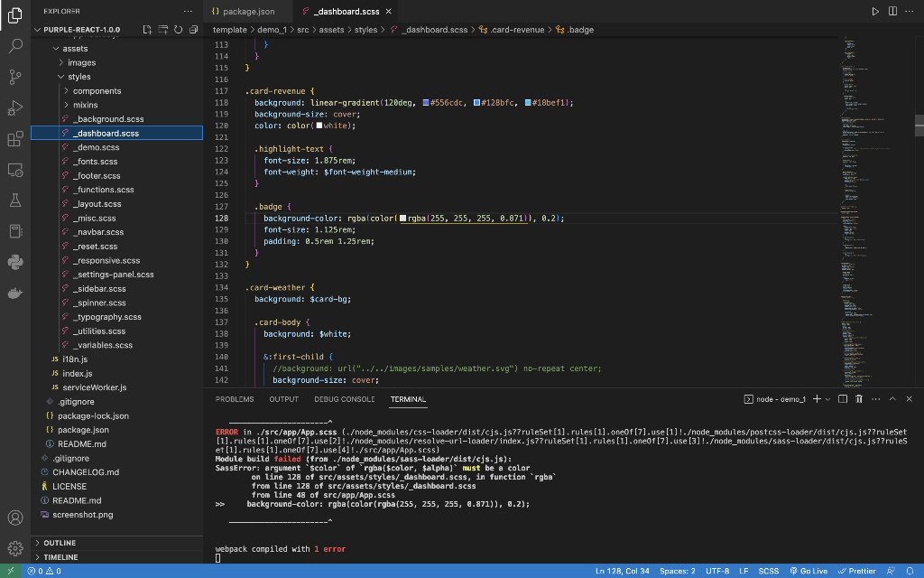Create a new file in Explorer
The image size is (924, 578).
147,30
